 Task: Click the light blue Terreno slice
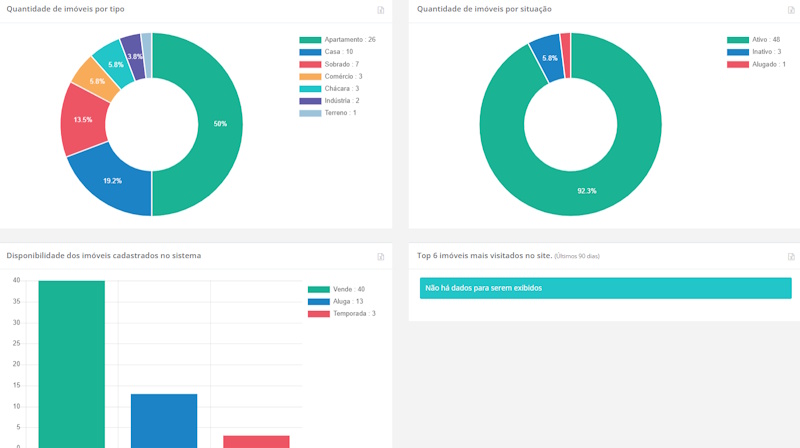(x=146, y=55)
